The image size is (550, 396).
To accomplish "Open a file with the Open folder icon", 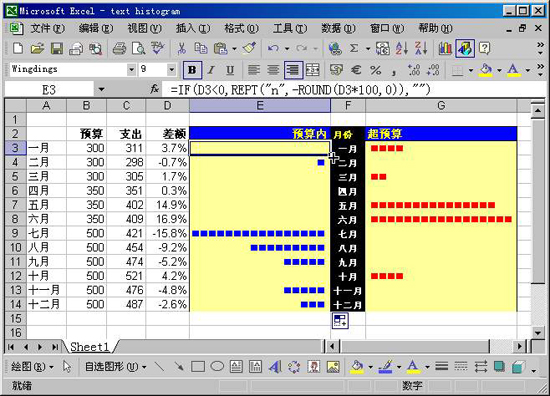I will [x=37, y=48].
